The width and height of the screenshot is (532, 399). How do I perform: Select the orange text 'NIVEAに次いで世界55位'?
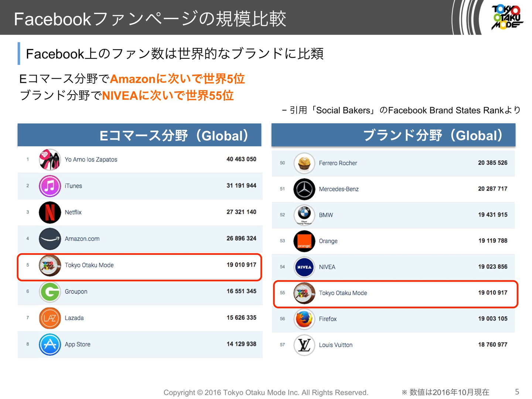[x=168, y=96]
